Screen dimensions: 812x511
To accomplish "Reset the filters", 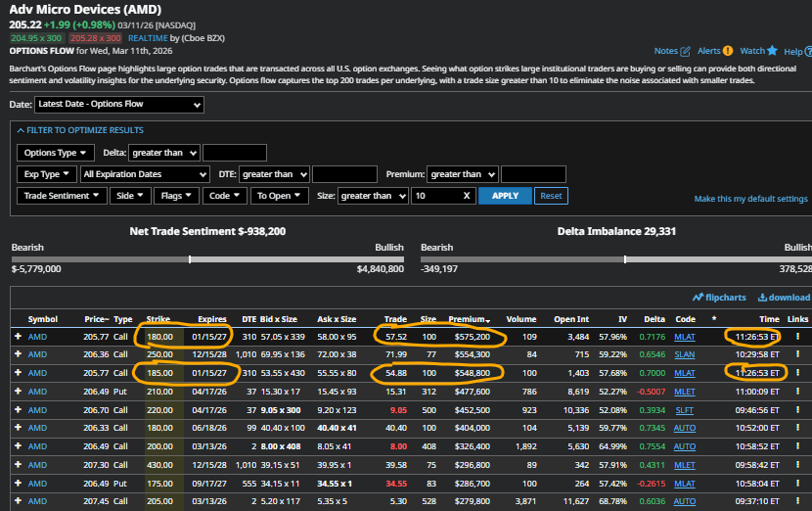I will [551, 196].
